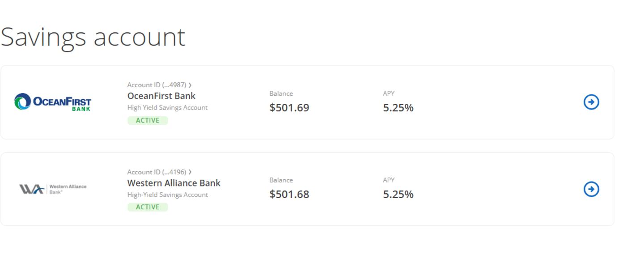Select the OceanFirst Bank account name
Viewport: 644px width, 254px height.
click(x=161, y=96)
